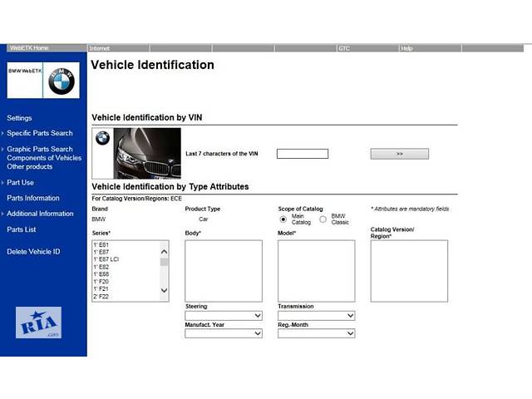Click the RIA.com logo
This screenshot has width=532, height=399.
pyautogui.click(x=38, y=323)
